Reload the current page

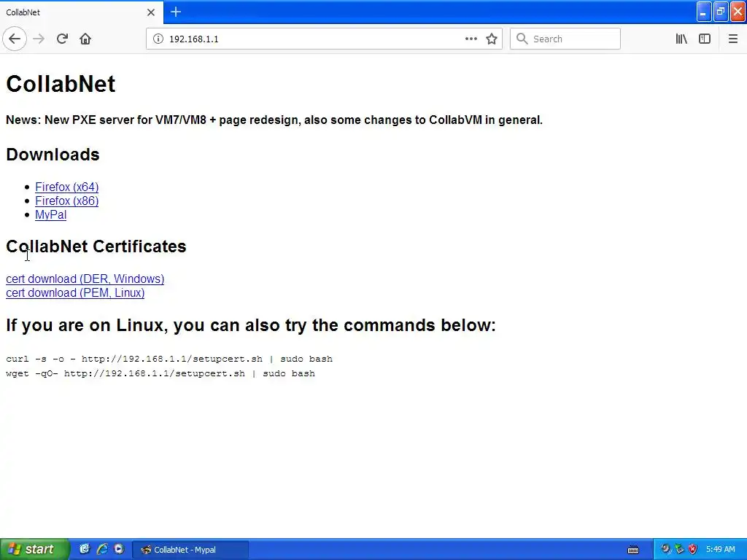pyautogui.click(x=62, y=39)
